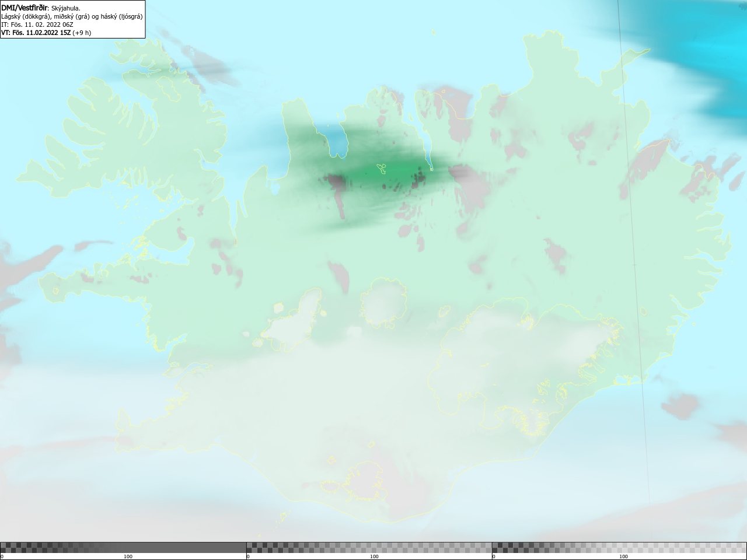The height and width of the screenshot is (560, 747).
Task: Click the dark green dense cloud patch on map
Action: [x=385, y=172]
